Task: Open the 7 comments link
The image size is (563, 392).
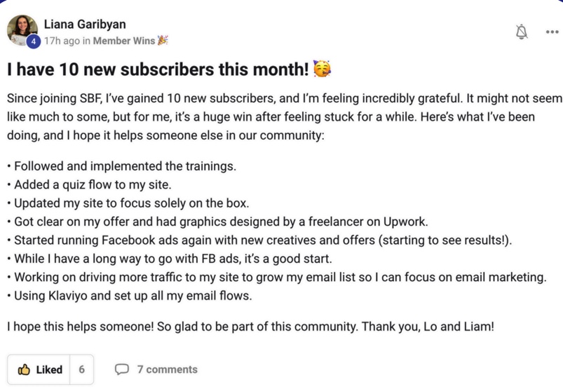Action: 167,370
